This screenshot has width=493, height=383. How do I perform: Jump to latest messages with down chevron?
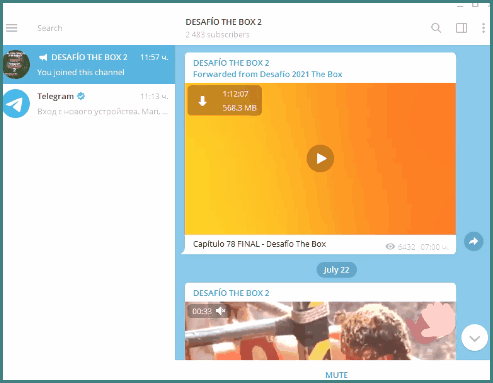pos(474,338)
